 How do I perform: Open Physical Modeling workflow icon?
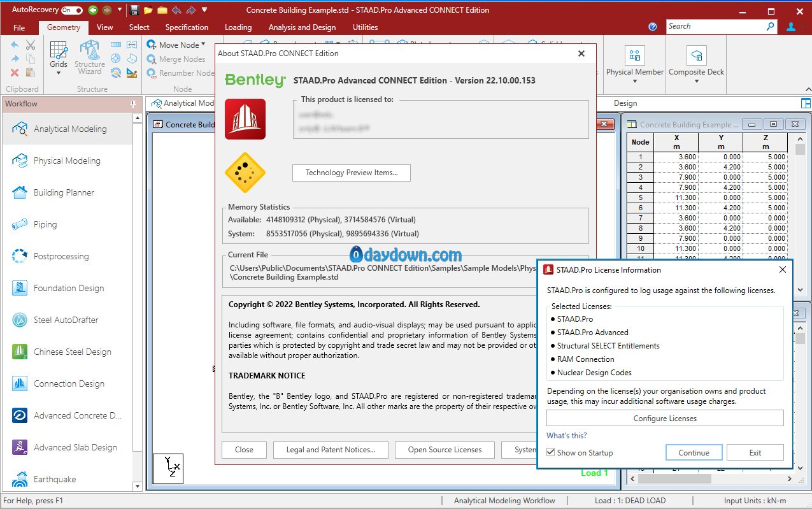point(20,161)
